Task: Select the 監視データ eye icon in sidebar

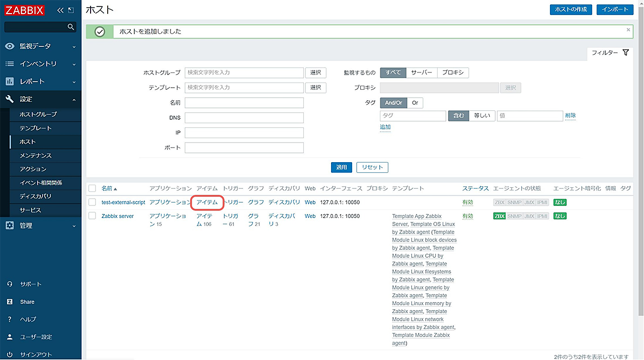Action: tap(8, 46)
